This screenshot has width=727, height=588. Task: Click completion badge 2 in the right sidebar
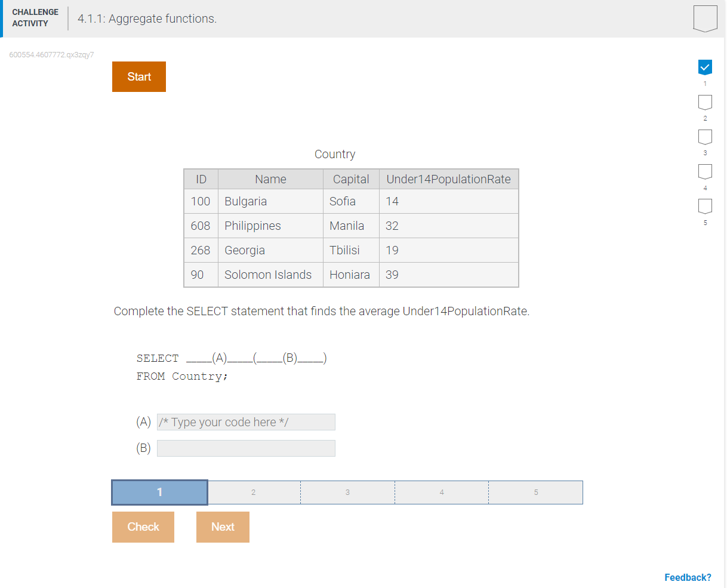pyautogui.click(x=705, y=101)
